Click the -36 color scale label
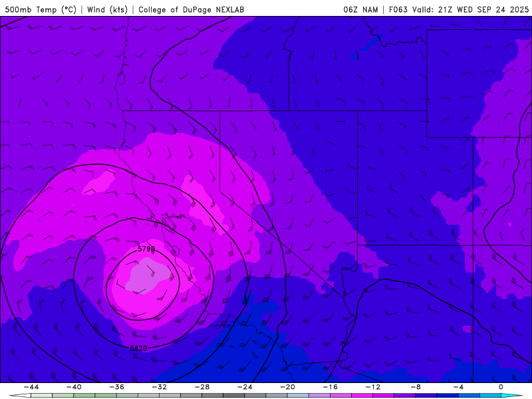 (117, 387)
